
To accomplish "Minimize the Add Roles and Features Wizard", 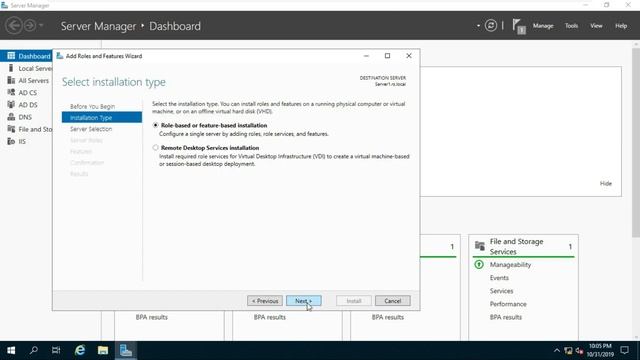I will click(366, 56).
